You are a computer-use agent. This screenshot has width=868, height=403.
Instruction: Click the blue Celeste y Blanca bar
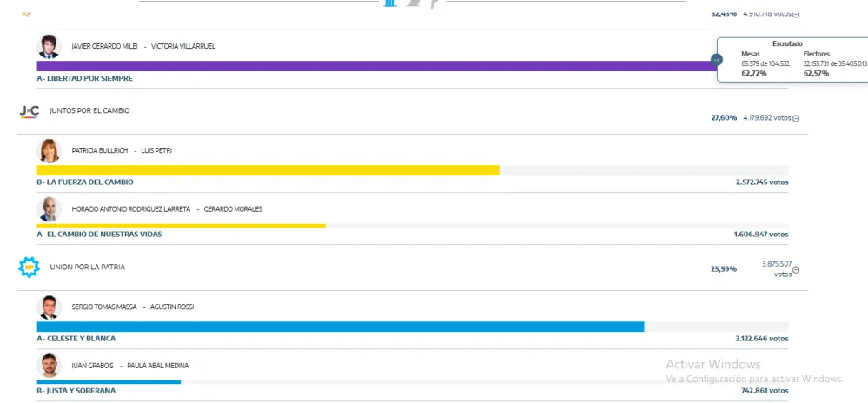340,327
